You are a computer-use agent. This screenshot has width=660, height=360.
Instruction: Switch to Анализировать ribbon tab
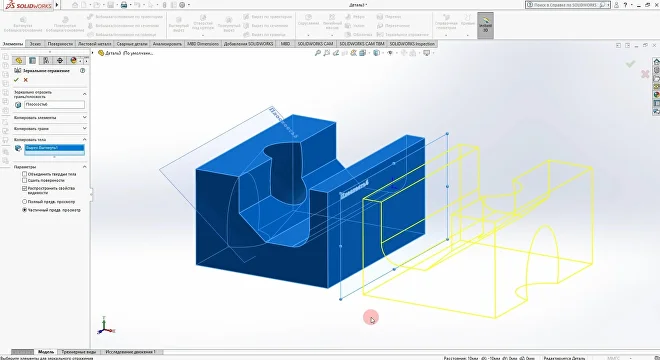(x=167, y=44)
